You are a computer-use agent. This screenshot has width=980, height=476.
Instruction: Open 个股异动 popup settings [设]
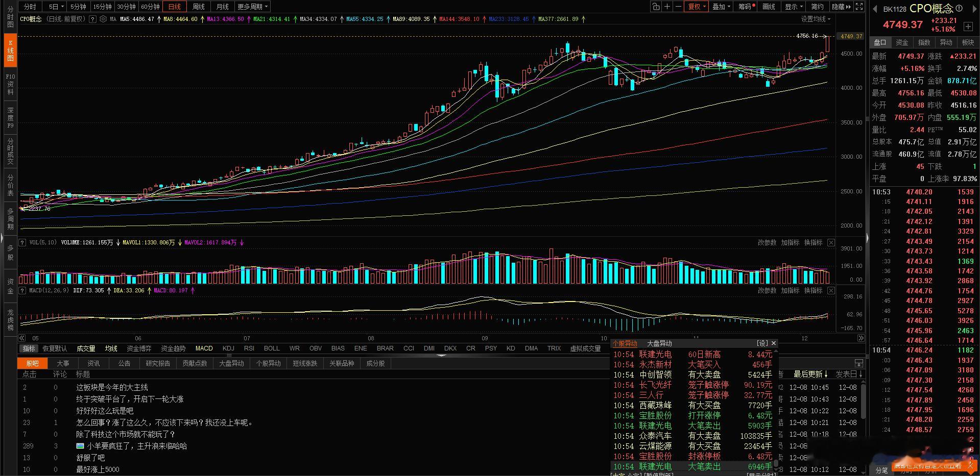tap(762, 343)
